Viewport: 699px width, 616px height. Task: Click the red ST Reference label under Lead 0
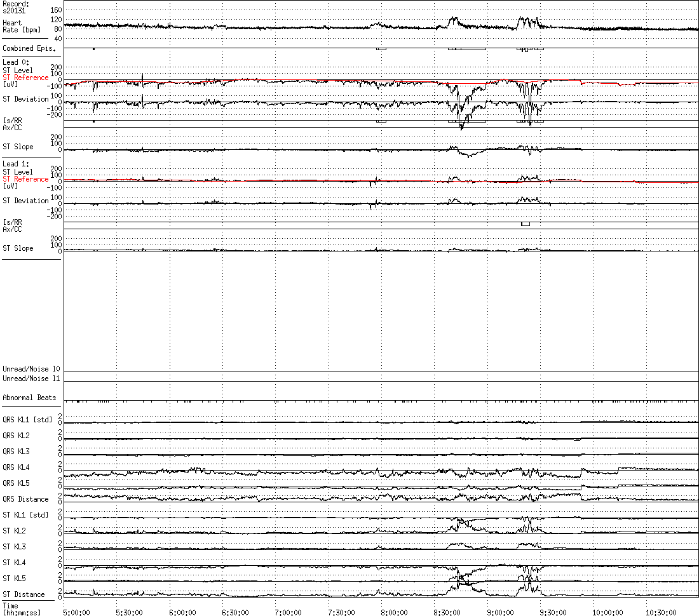tap(25, 77)
